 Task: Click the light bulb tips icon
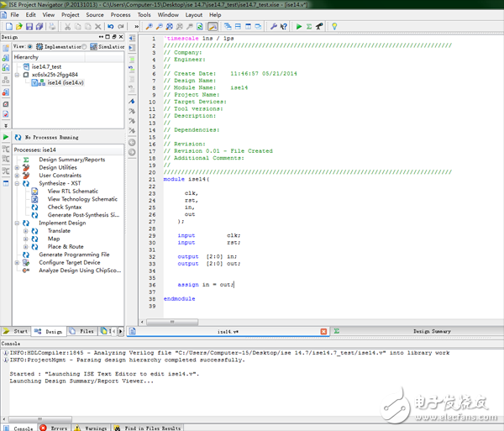point(333,27)
